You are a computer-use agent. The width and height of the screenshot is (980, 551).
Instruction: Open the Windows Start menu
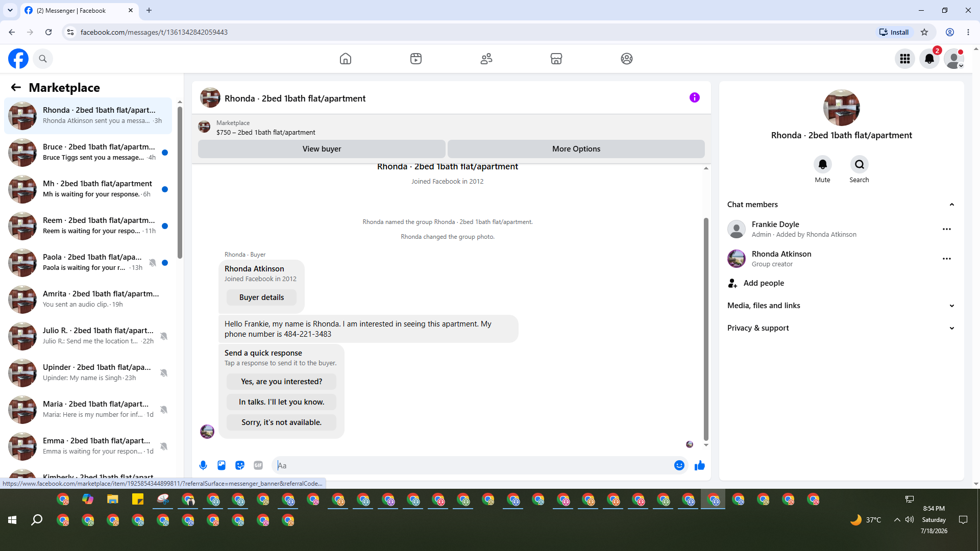[12, 520]
